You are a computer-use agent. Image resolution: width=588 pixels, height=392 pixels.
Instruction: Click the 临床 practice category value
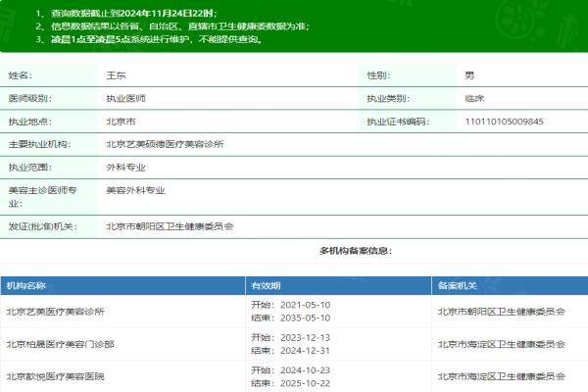click(x=474, y=99)
